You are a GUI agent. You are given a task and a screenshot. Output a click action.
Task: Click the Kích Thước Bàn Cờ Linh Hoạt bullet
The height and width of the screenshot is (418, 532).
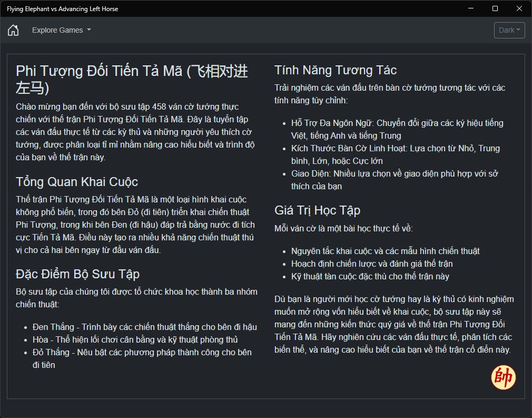point(396,154)
